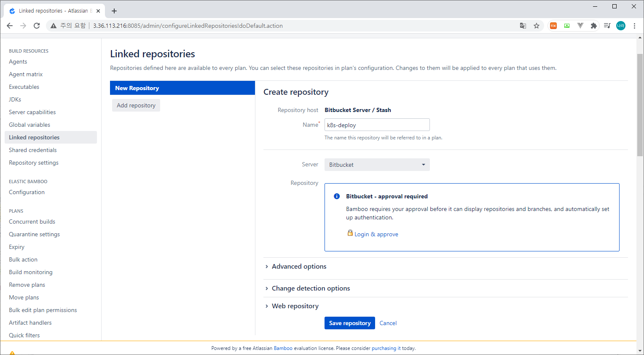Viewport: 644px width, 355px height.
Task: Open Concurrent builds in the sidebar
Action: [32, 222]
